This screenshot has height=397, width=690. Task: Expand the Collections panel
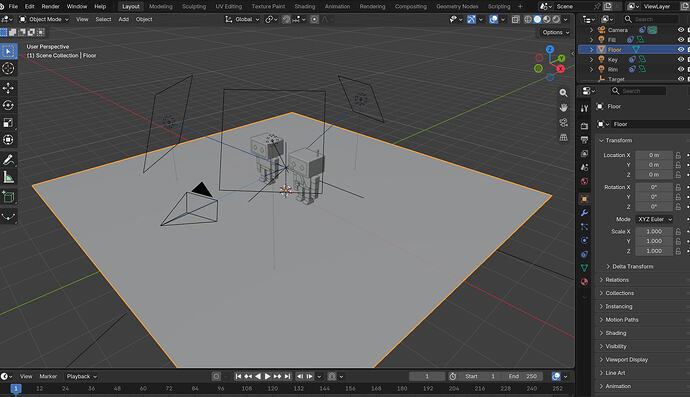pos(619,293)
